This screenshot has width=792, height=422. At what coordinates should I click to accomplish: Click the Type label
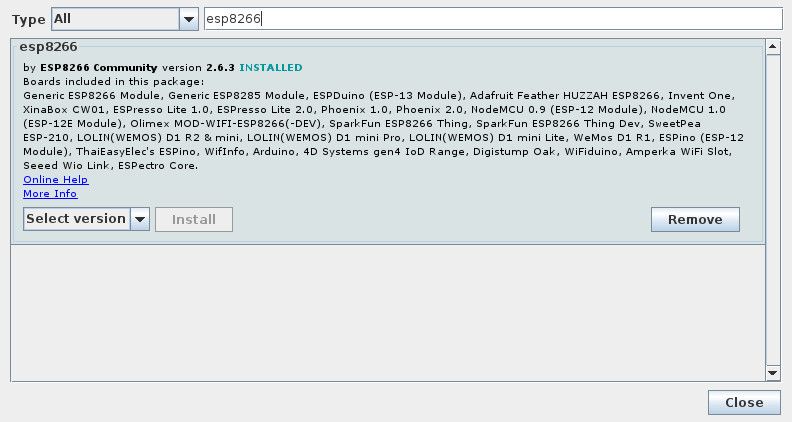pos(29,20)
